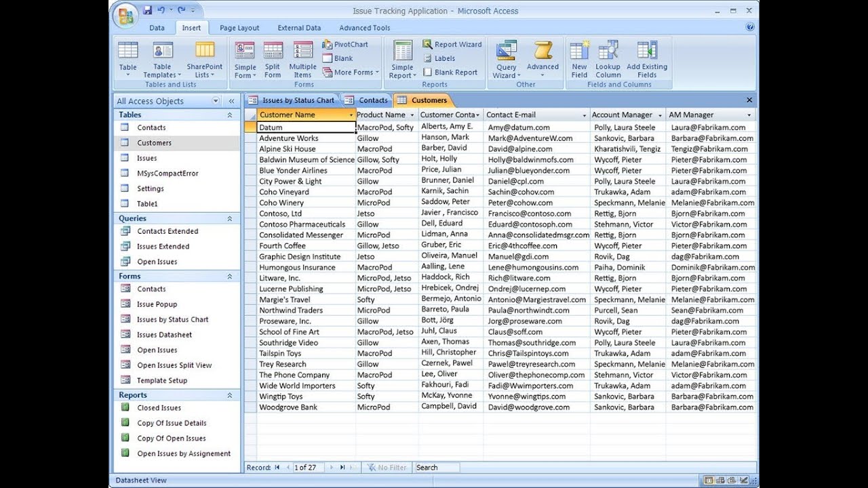Switch to Contacts document tab
This screenshot has height=488, width=868.
pyautogui.click(x=367, y=100)
